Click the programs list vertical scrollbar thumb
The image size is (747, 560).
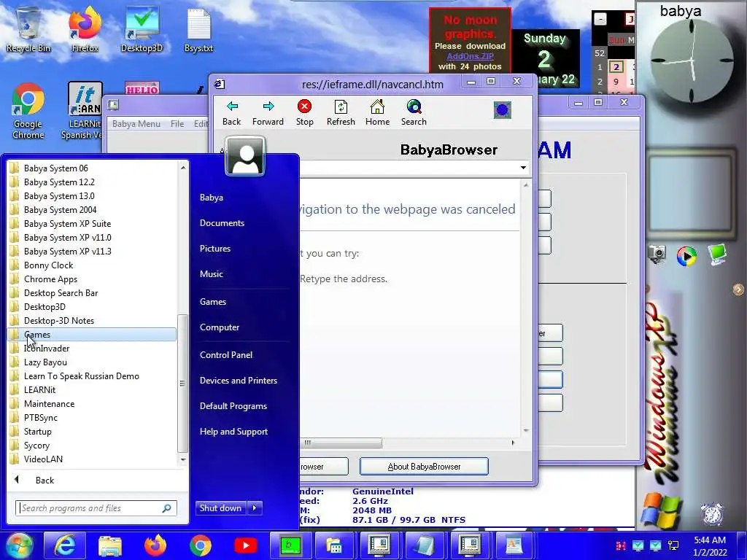click(x=182, y=384)
